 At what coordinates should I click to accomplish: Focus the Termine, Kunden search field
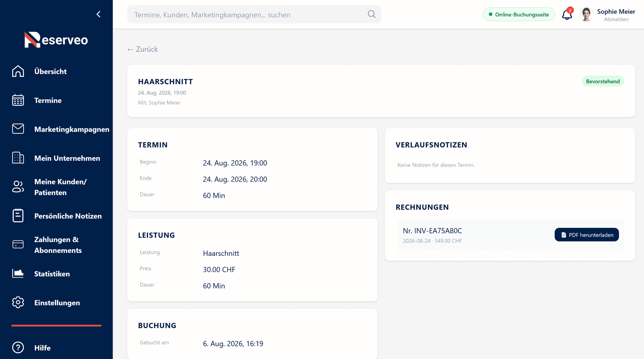[x=254, y=14]
